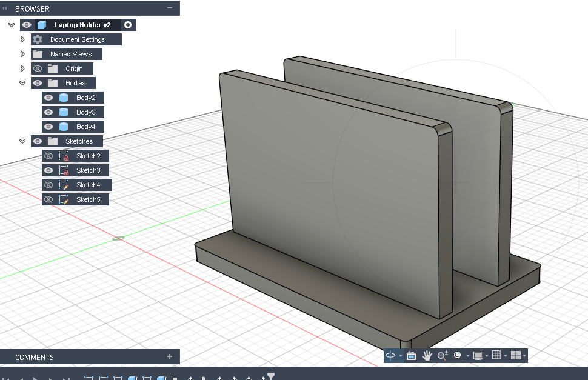Open the Orbit type dropdown arrow
The width and height of the screenshot is (588, 380).
[401, 355]
